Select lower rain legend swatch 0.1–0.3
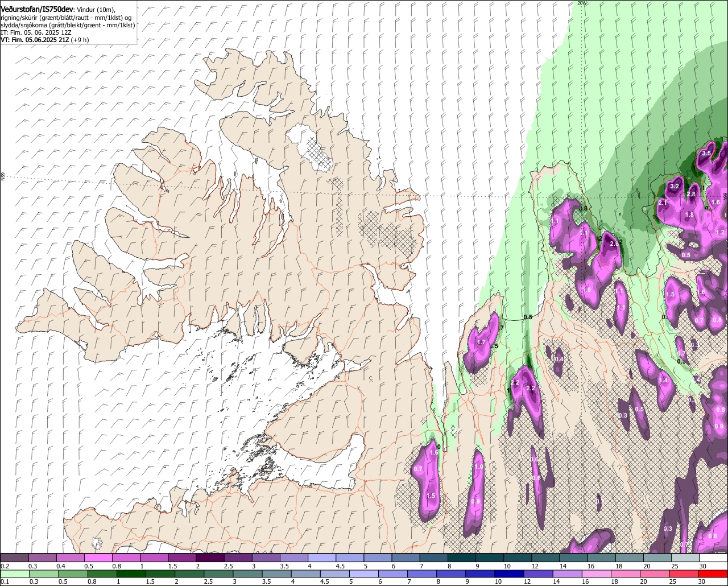This screenshot has width=728, height=586. point(15,574)
